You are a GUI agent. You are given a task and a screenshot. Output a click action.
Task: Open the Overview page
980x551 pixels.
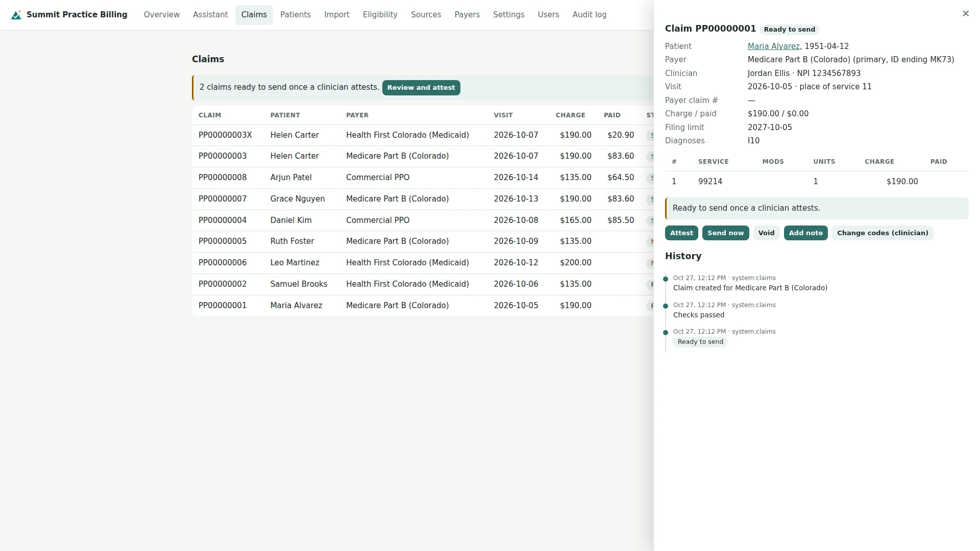(x=161, y=15)
